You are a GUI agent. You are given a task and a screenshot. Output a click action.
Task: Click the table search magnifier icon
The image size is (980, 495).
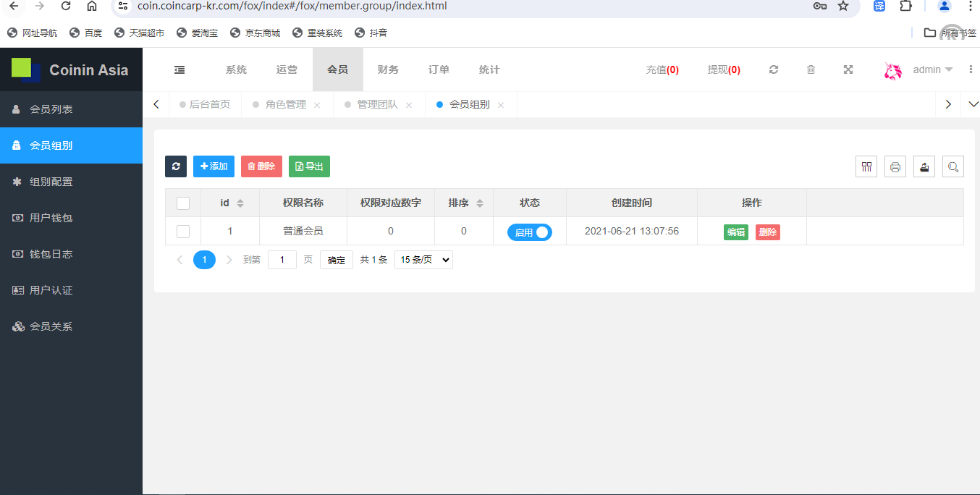pos(953,166)
